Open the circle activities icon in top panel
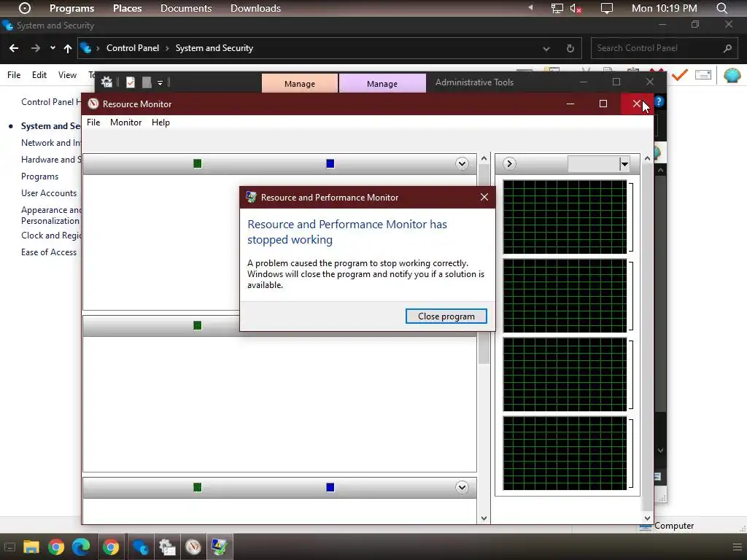Image resolution: width=747 pixels, height=560 pixels. coord(25,8)
